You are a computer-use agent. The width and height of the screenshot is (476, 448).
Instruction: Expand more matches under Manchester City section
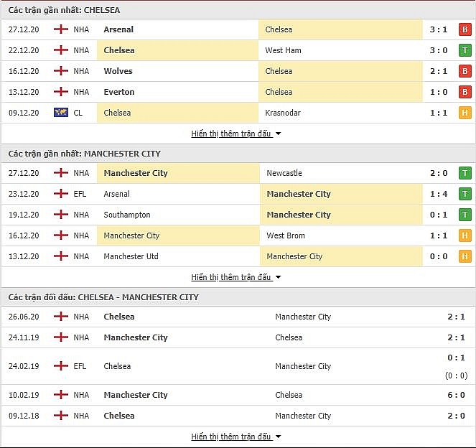tap(235, 277)
